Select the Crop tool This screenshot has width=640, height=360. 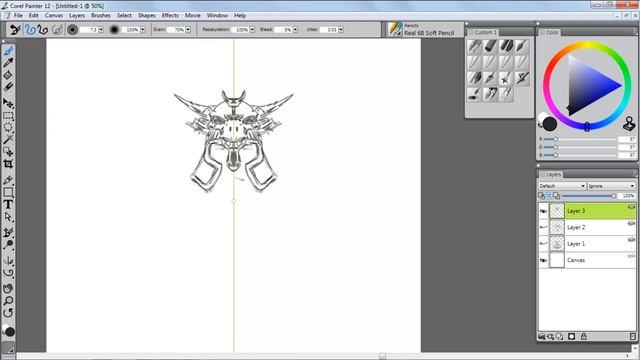coord(8,164)
